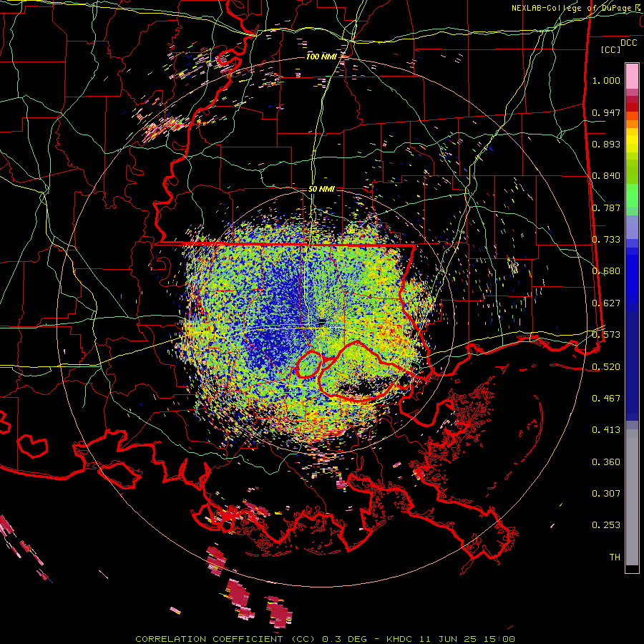Viewport: 644px width, 644px height.
Task: Click the 0.573 legend value
Action: click(x=606, y=335)
